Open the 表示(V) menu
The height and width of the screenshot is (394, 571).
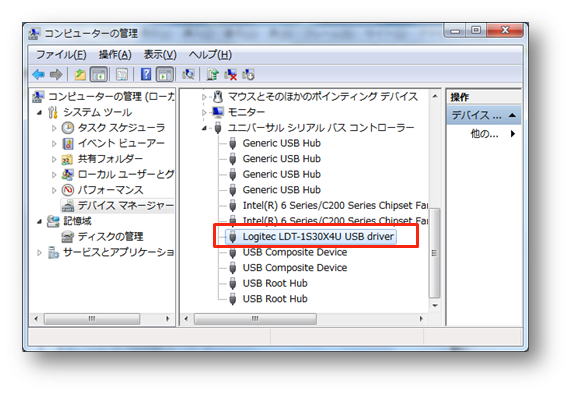click(160, 55)
